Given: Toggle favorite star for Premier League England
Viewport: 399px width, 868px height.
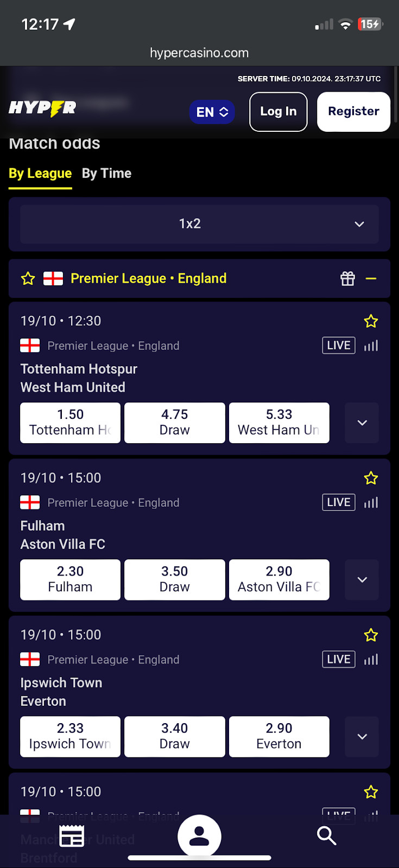Looking at the screenshot, I should point(28,279).
